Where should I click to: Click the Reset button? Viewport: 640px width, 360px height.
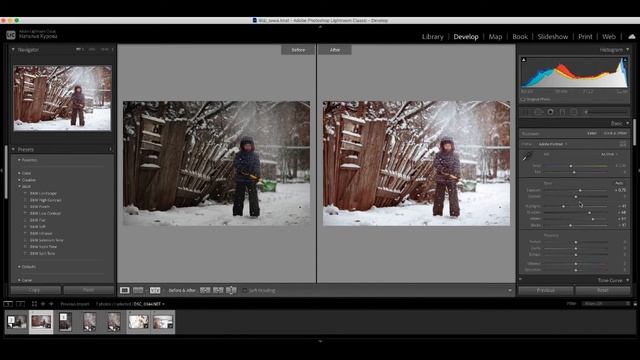pos(603,290)
